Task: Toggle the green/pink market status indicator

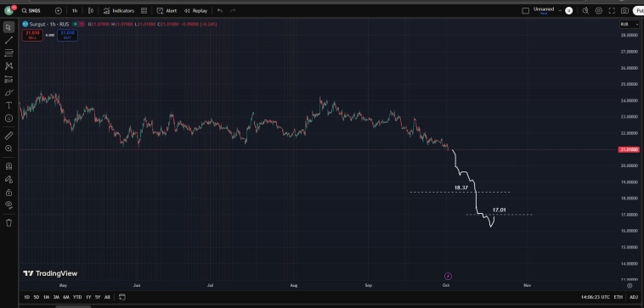Action: point(78,25)
